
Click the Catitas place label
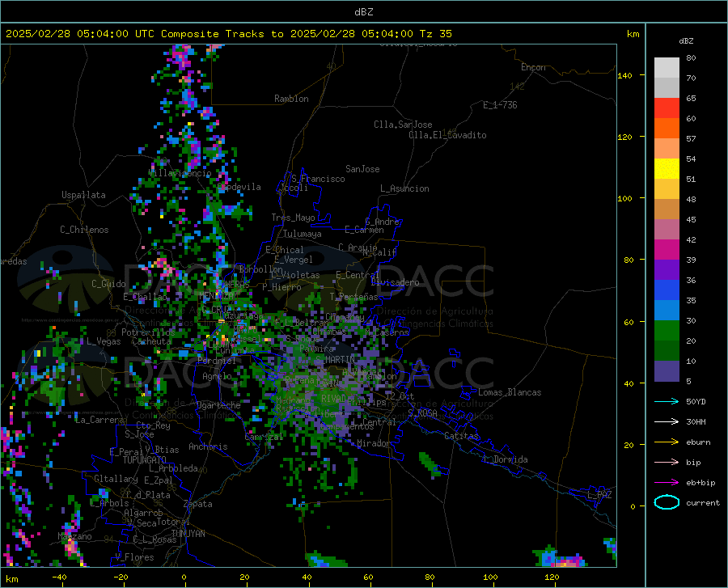[x=461, y=436]
